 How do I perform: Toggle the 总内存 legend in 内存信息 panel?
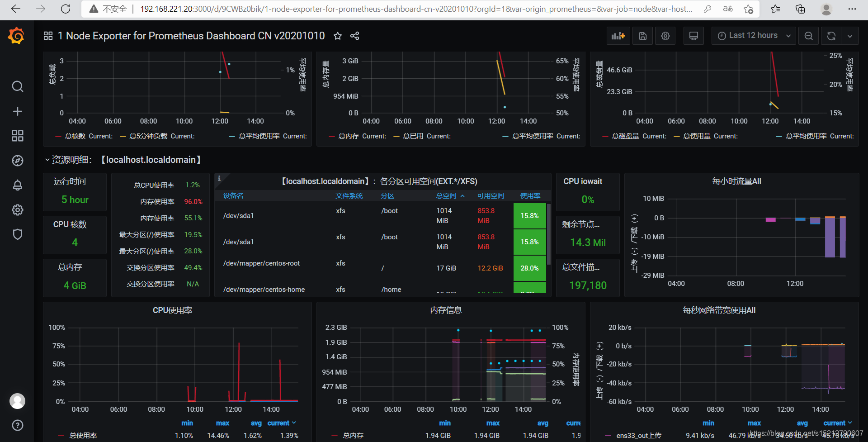click(353, 436)
